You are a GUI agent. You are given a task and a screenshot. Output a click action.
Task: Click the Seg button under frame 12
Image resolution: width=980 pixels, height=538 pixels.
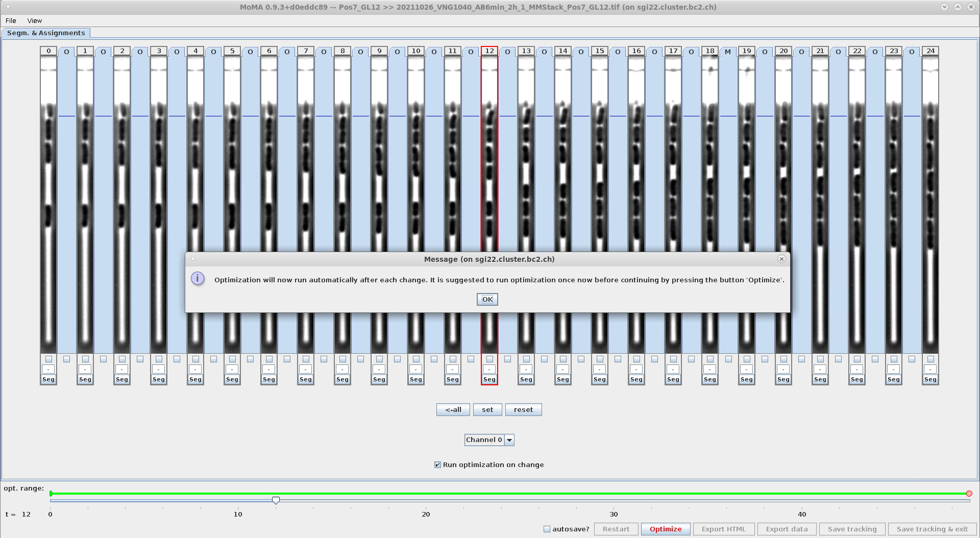tap(489, 379)
